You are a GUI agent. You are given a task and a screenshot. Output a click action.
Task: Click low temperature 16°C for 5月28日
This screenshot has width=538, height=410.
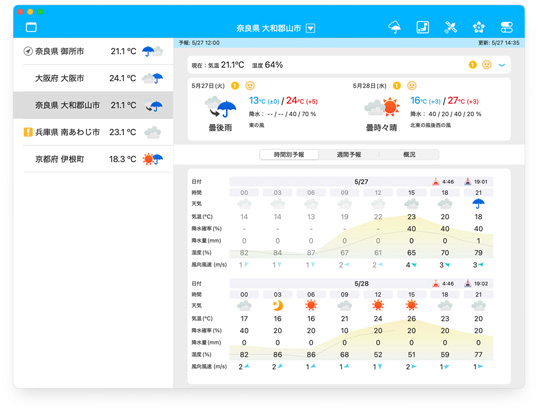pyautogui.click(x=425, y=101)
